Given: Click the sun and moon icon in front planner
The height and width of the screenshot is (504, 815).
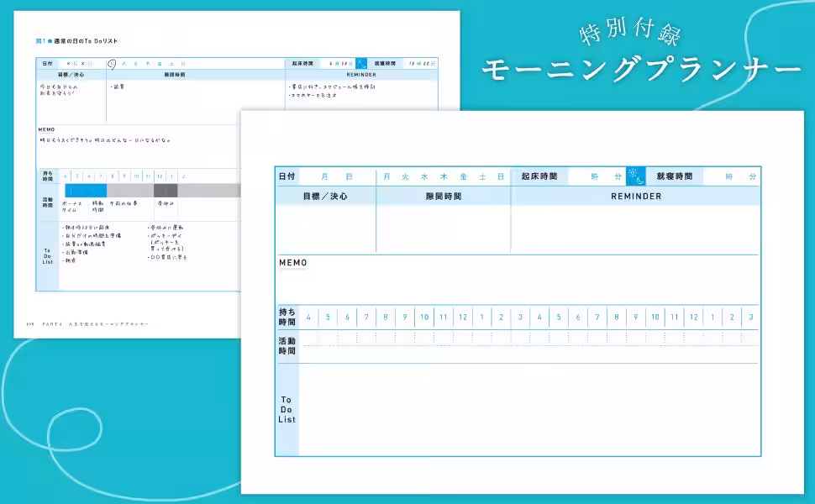Looking at the screenshot, I should [636, 176].
